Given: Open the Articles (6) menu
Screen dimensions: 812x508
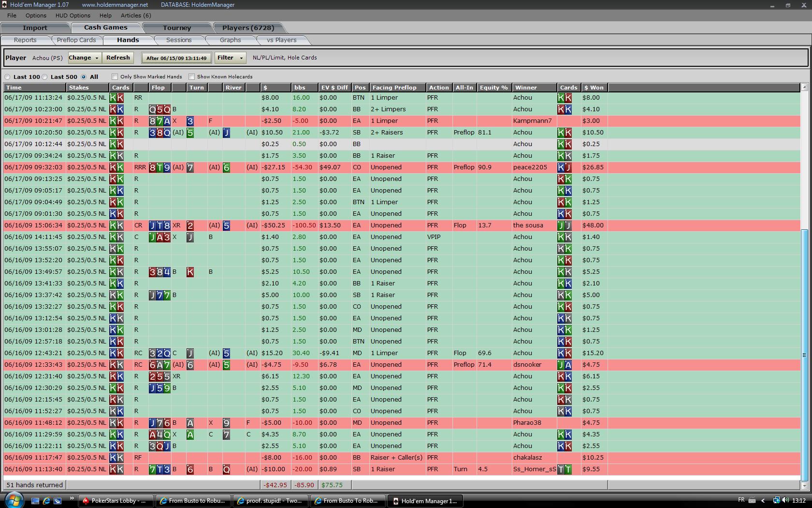Looking at the screenshot, I should click(136, 15).
